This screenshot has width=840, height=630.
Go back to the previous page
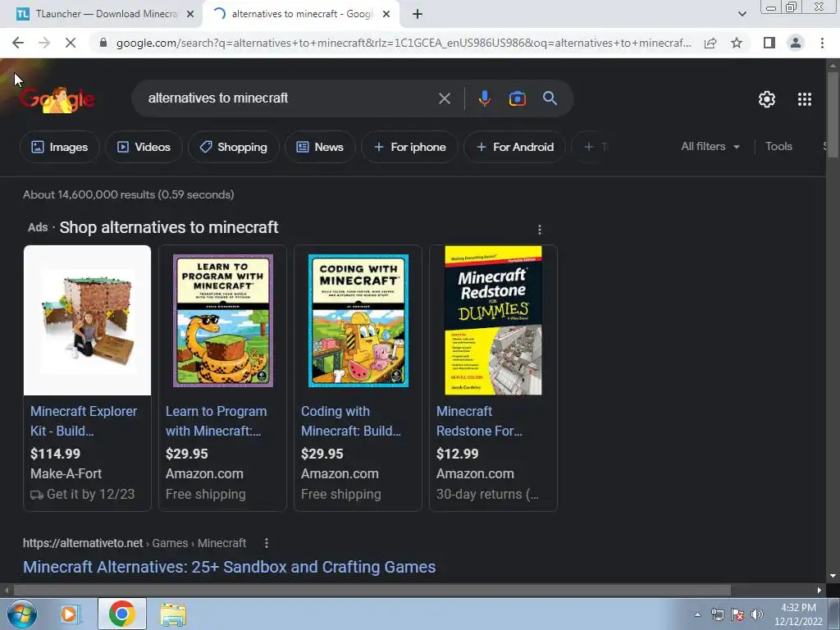pos(18,43)
